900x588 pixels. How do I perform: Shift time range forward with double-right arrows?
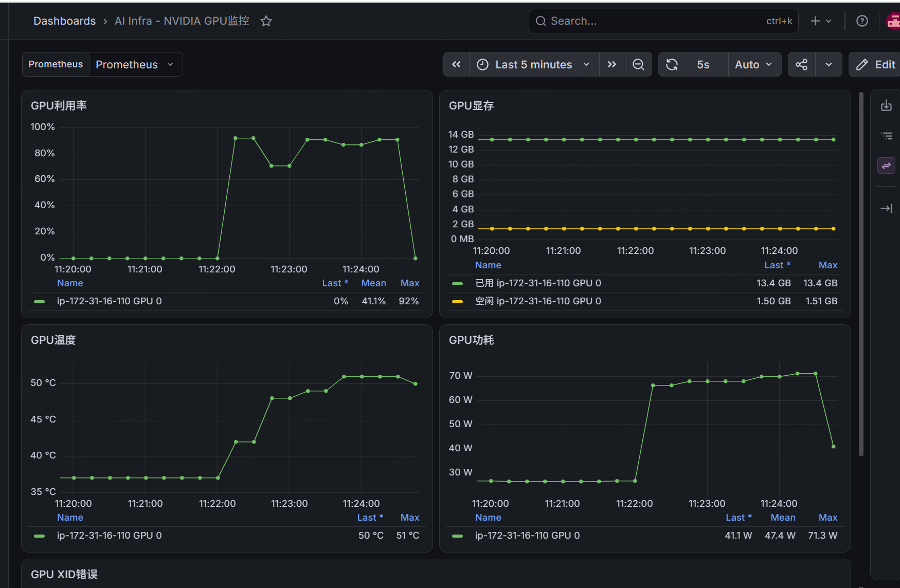[612, 64]
